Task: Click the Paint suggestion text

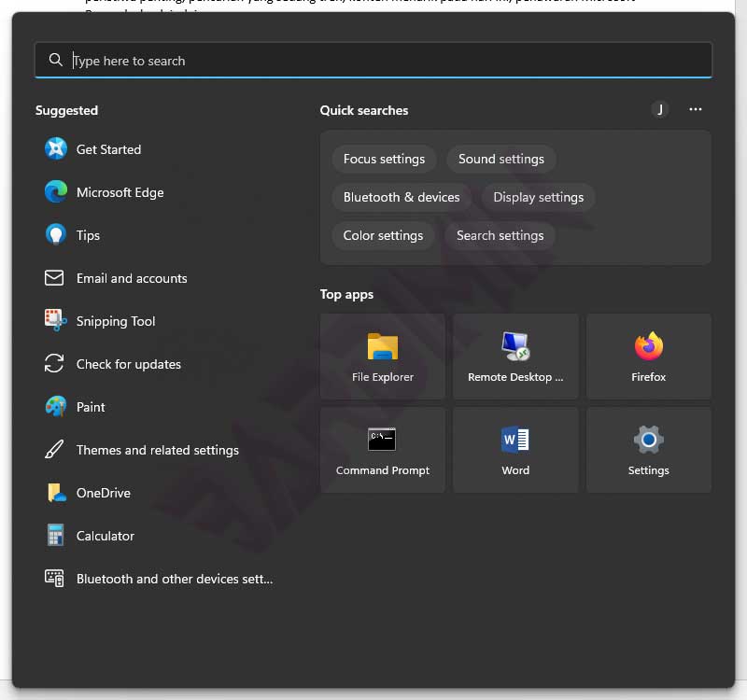Action: click(91, 407)
